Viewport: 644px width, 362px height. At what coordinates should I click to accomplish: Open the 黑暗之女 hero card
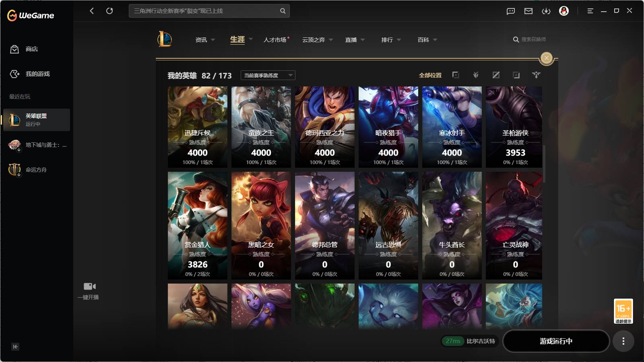tap(261, 226)
